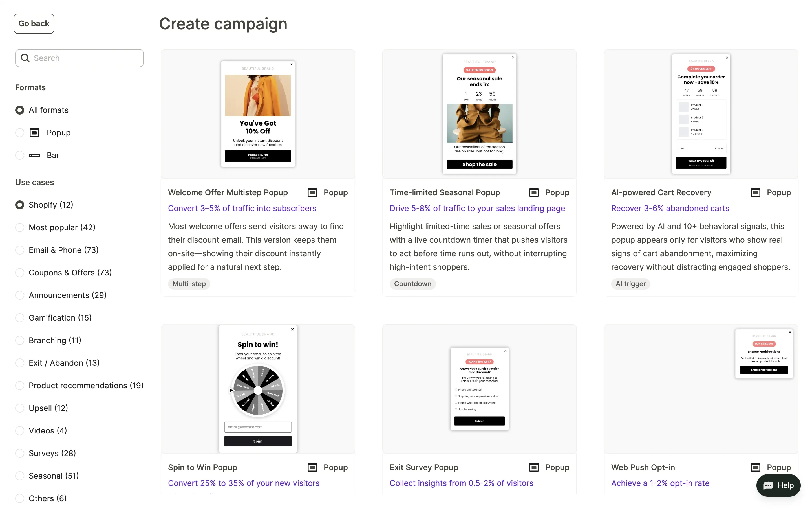The height and width of the screenshot is (508, 812).
Task: Click AI-powered Cart Recovery title
Action: (x=661, y=192)
